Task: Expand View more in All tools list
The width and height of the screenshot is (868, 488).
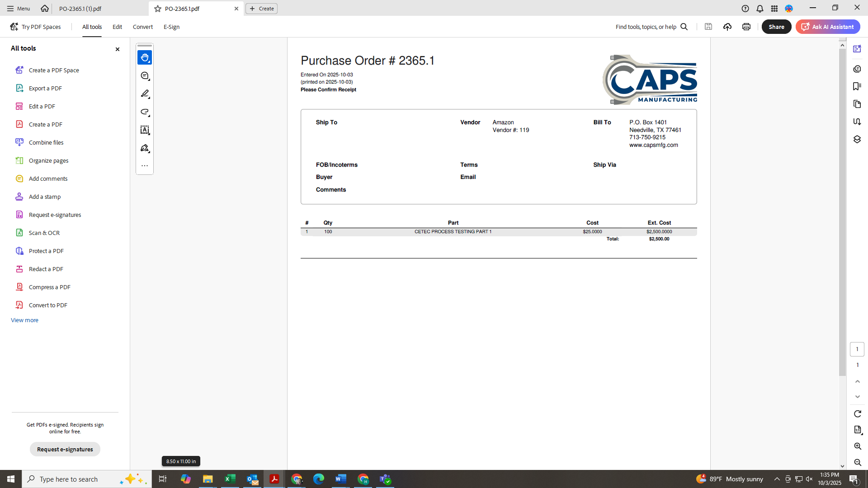Action: pos(24,320)
